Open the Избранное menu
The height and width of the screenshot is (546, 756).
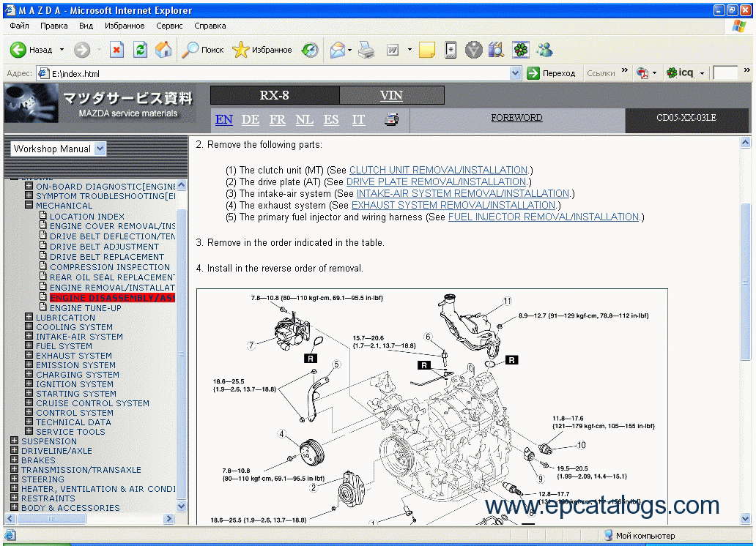(125, 26)
